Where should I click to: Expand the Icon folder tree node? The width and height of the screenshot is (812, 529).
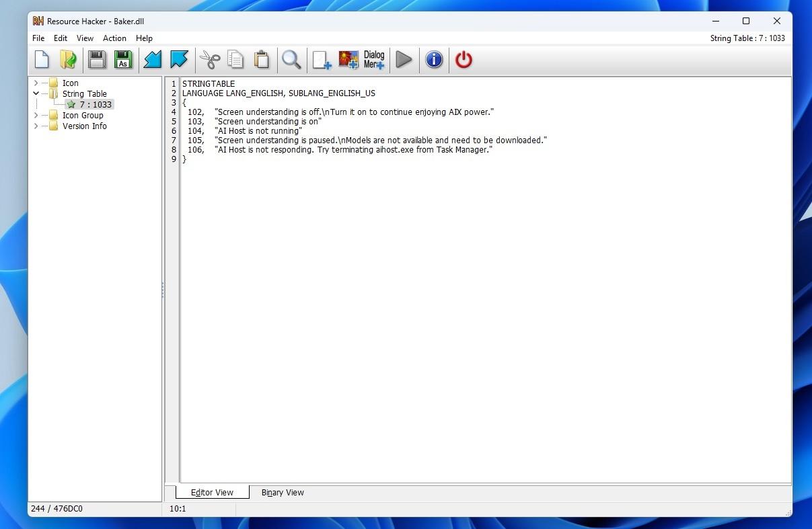[x=36, y=83]
